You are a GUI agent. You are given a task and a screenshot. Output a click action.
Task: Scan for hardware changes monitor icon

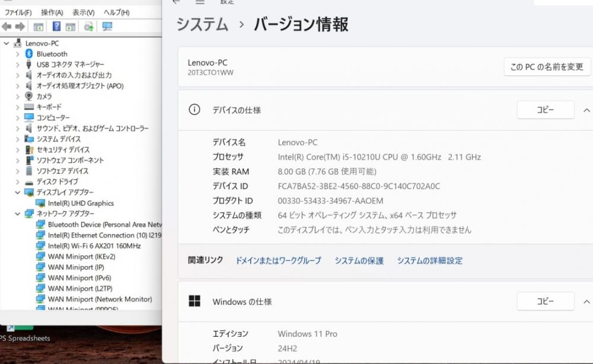pos(107,27)
